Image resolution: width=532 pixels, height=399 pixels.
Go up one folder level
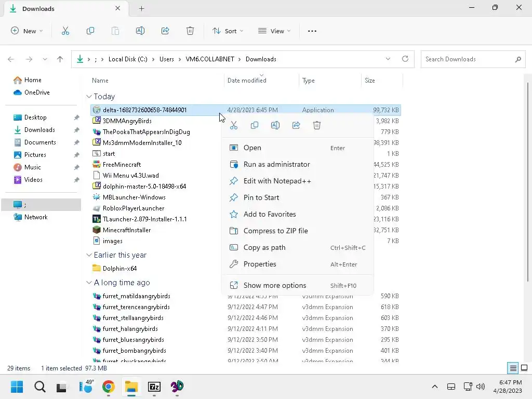pyautogui.click(x=60, y=59)
